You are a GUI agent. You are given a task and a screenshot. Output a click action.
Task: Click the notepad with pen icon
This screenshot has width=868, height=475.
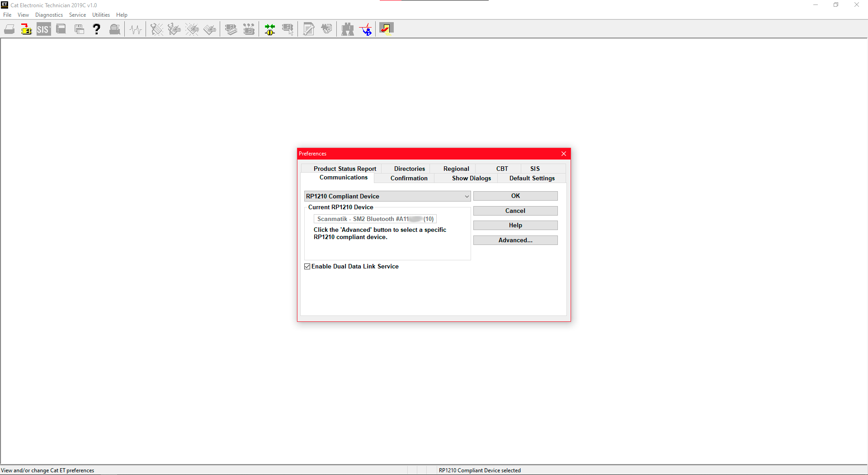tap(309, 29)
